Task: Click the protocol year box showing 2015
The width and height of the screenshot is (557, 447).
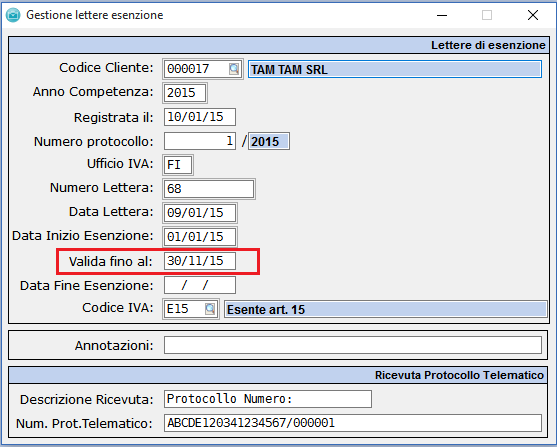Action: point(269,141)
